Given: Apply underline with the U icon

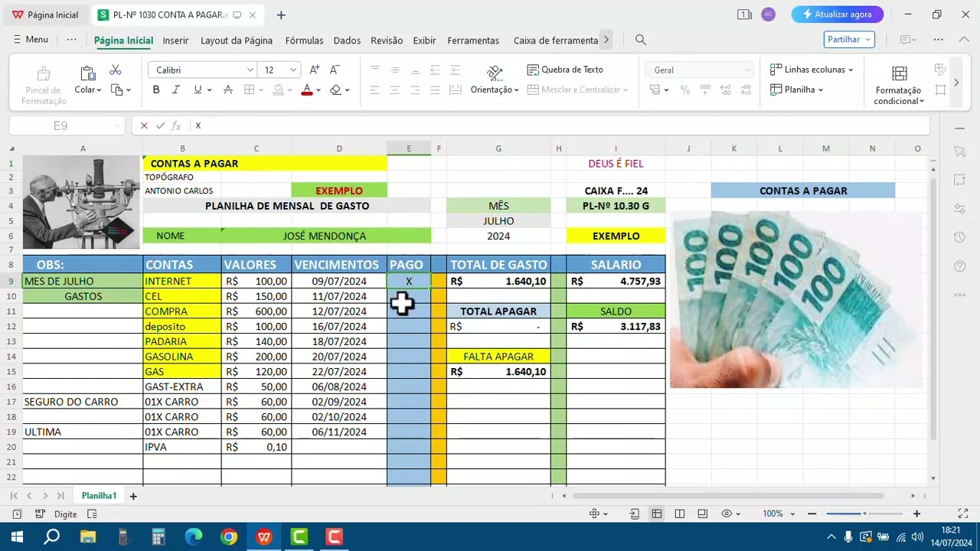Looking at the screenshot, I should 198,90.
